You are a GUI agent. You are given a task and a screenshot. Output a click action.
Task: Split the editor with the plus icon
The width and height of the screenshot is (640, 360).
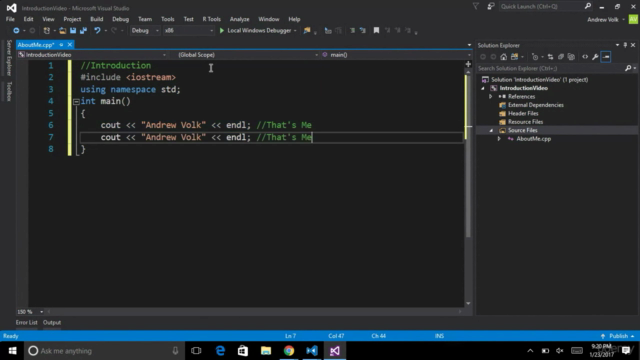[x=468, y=64]
